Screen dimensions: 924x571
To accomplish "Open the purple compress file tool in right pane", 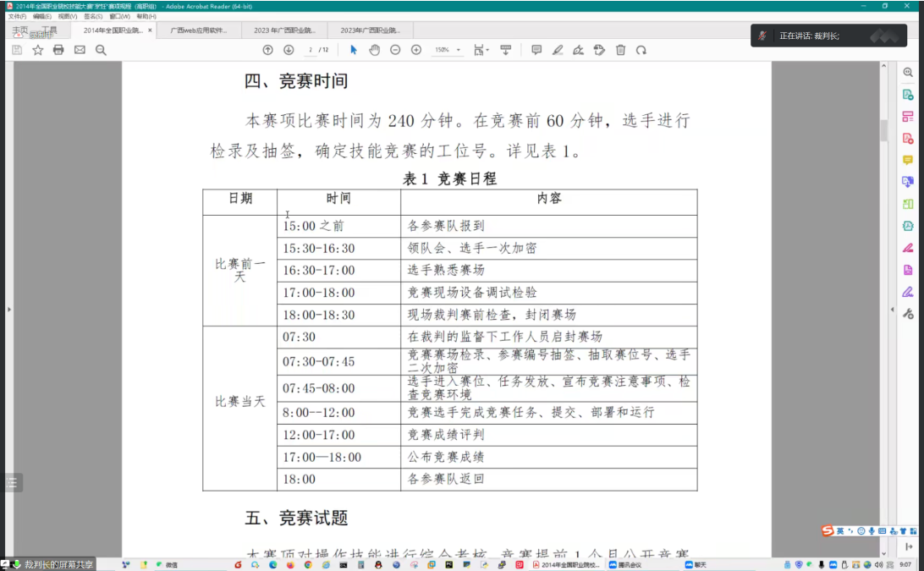I will [x=907, y=270].
